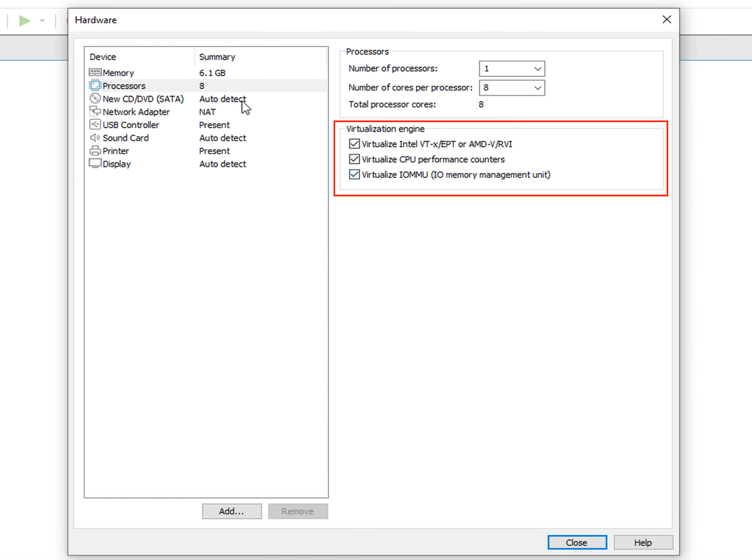752x560 pixels.
Task: Click the Help button
Action: pyautogui.click(x=643, y=542)
